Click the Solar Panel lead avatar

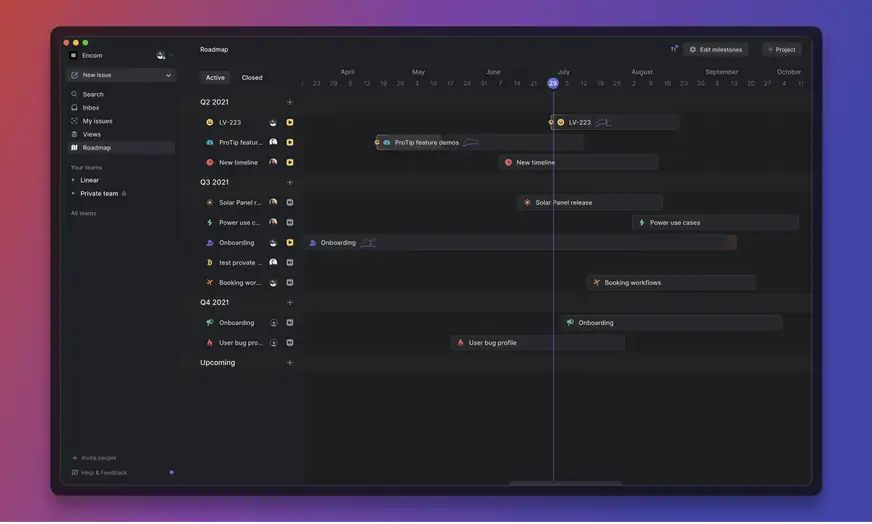[273, 202]
